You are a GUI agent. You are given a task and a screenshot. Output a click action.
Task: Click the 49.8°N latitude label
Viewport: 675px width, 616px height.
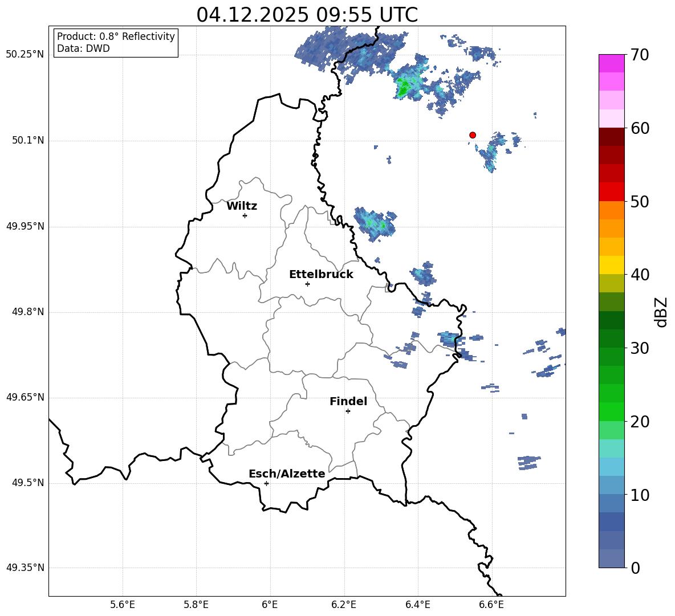click(28, 312)
